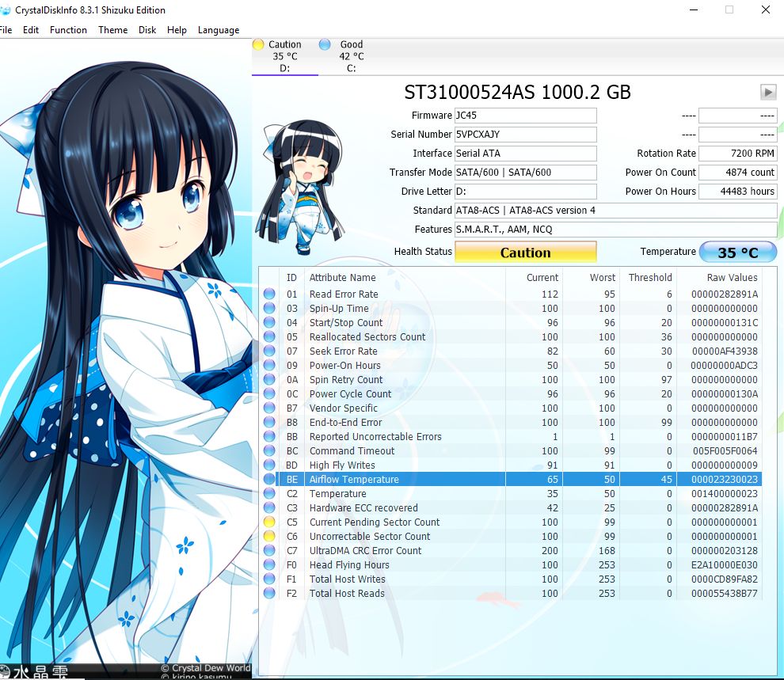Click the yellow dot beside Uncorrectable Sector Count
This screenshot has width=784, height=680.
[x=268, y=536]
